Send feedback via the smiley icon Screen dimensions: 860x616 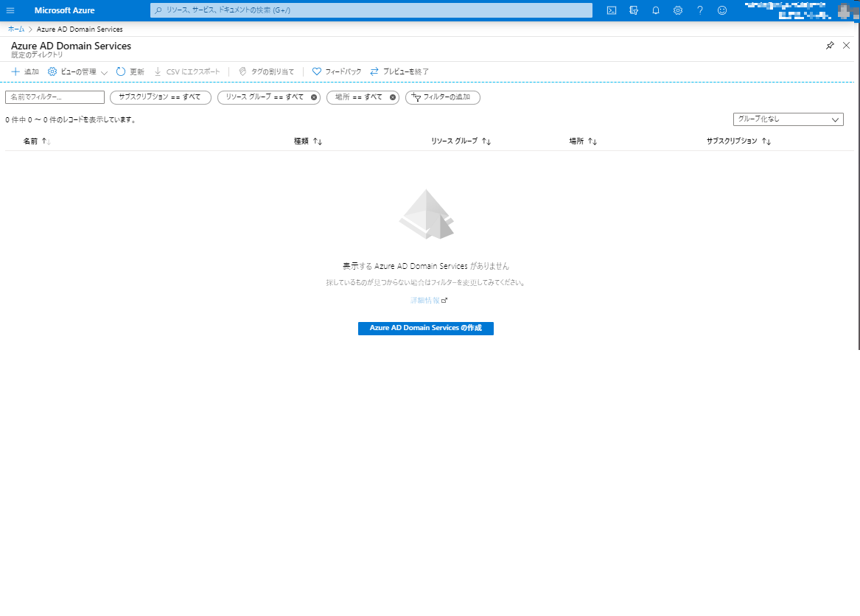(721, 10)
